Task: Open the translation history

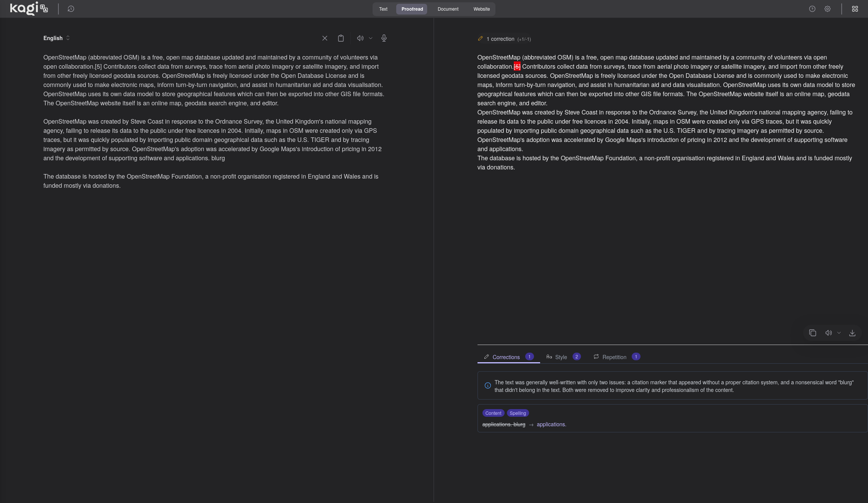Action: pyautogui.click(x=70, y=8)
